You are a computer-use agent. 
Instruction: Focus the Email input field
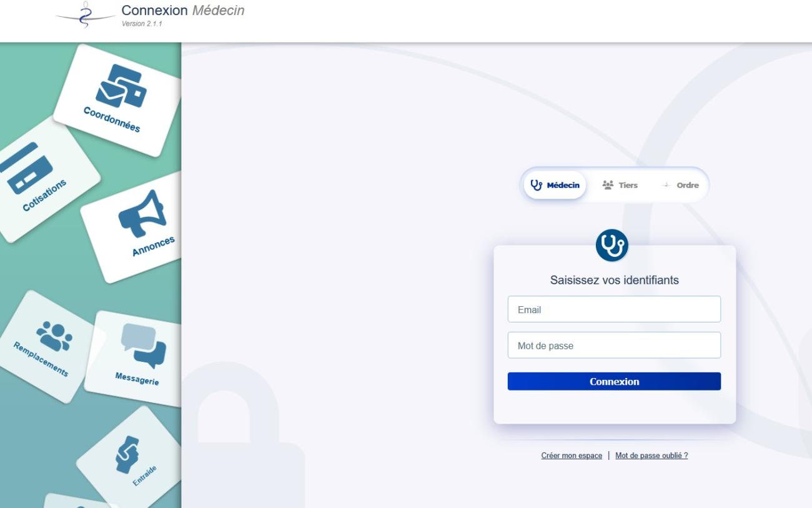coord(614,309)
